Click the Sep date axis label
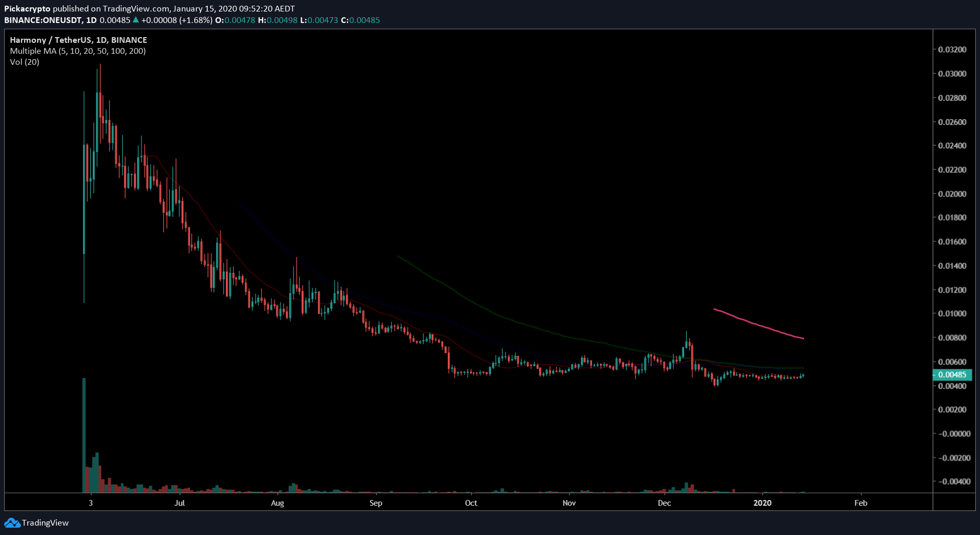The height and width of the screenshot is (535, 980). pyautogui.click(x=376, y=503)
